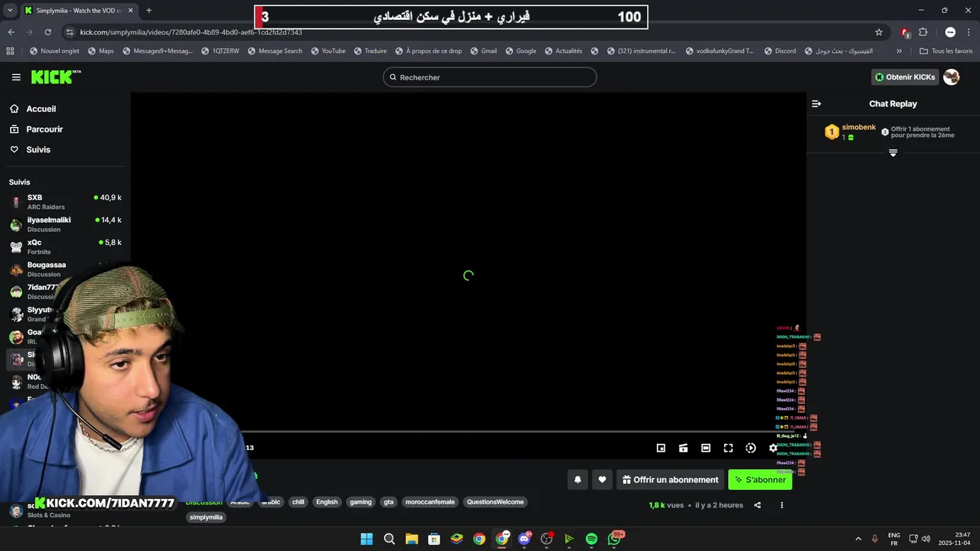Image resolution: width=980 pixels, height=551 pixels.
Task: Open the Chrome apps grid icon
Action: [x=10, y=51]
